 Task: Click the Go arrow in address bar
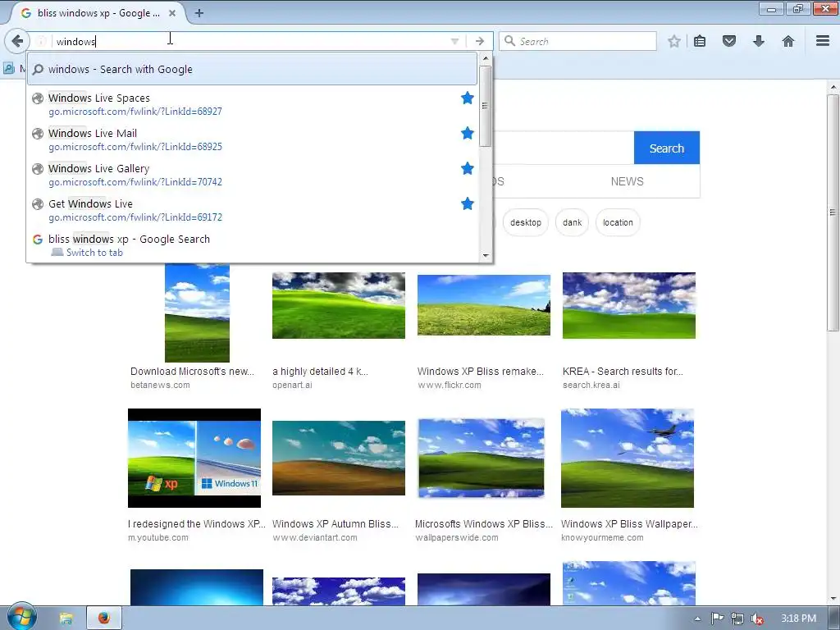tap(479, 41)
